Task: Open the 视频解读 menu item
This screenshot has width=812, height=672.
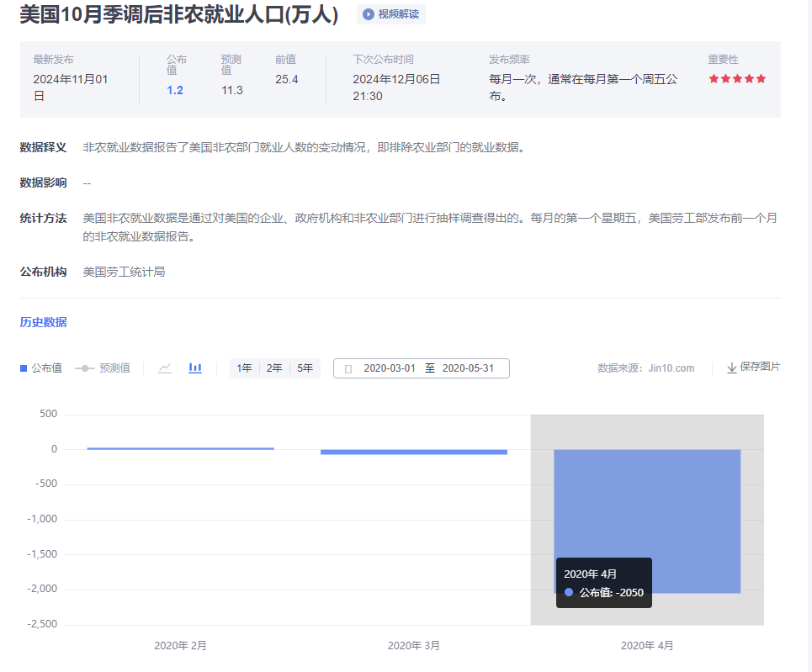Action: [387, 14]
